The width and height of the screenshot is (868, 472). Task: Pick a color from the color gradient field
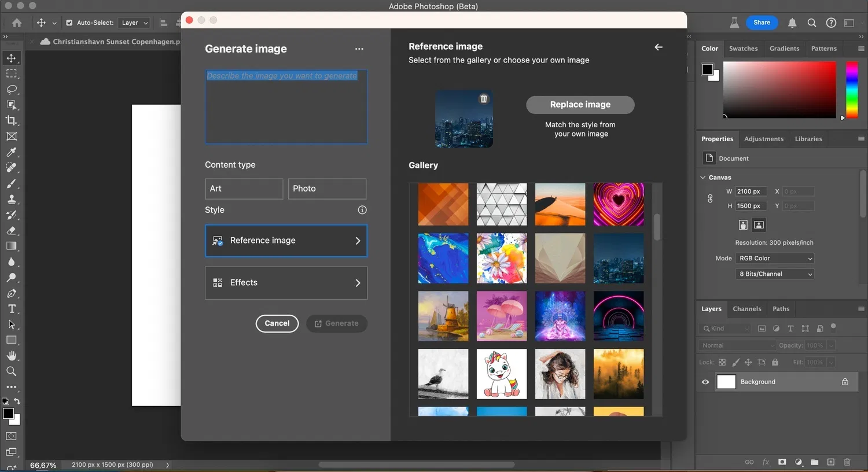click(x=778, y=90)
